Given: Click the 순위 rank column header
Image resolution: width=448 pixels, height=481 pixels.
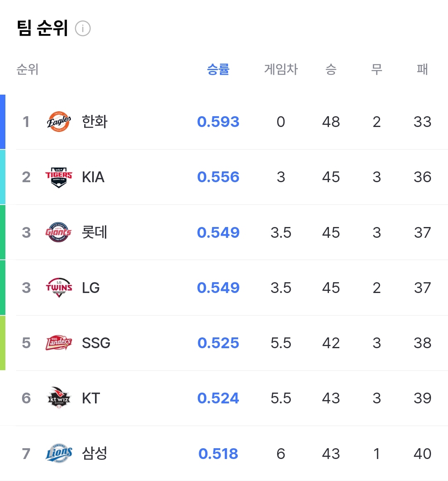Looking at the screenshot, I should coord(27,69).
